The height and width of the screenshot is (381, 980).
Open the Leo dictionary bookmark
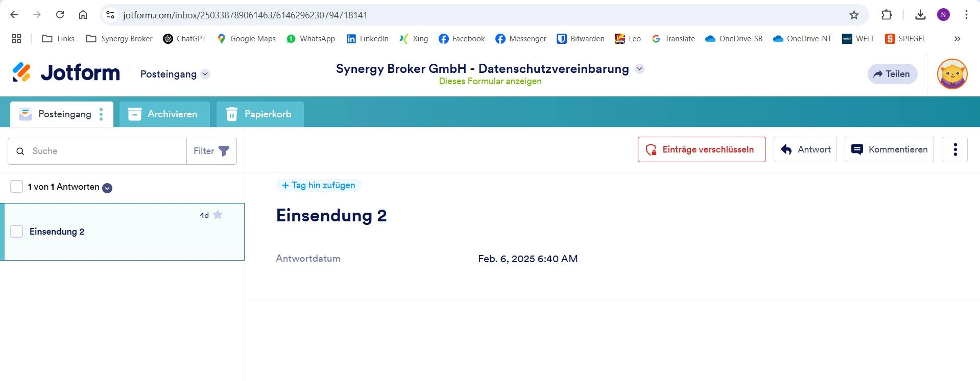[x=628, y=39]
